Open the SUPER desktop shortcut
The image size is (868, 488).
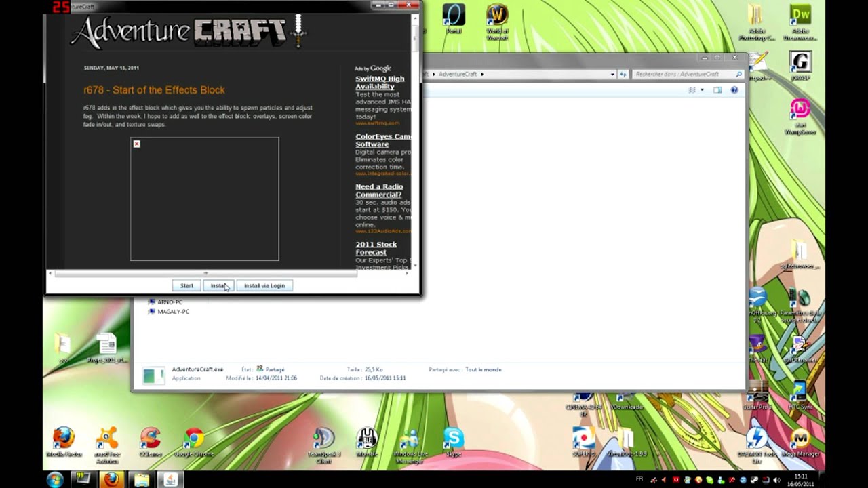click(x=583, y=442)
